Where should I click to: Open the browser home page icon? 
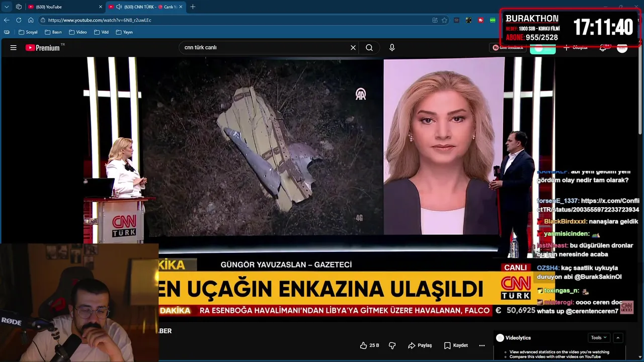31,20
